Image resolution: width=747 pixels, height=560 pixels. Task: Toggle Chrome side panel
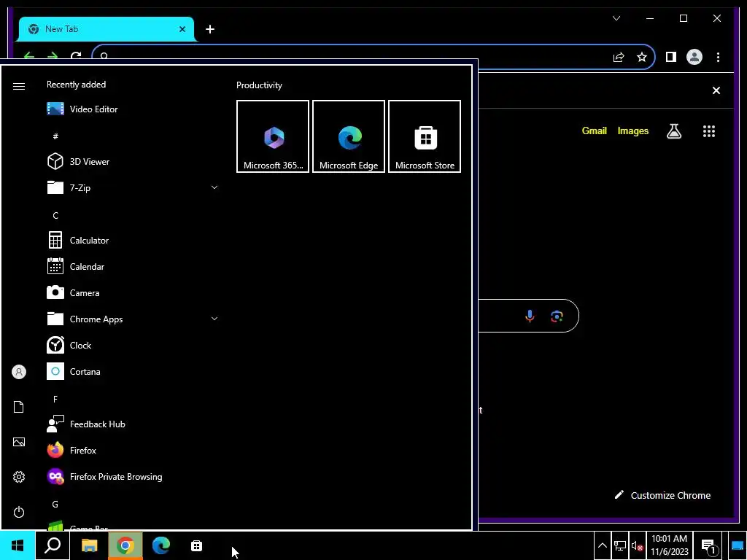671,57
